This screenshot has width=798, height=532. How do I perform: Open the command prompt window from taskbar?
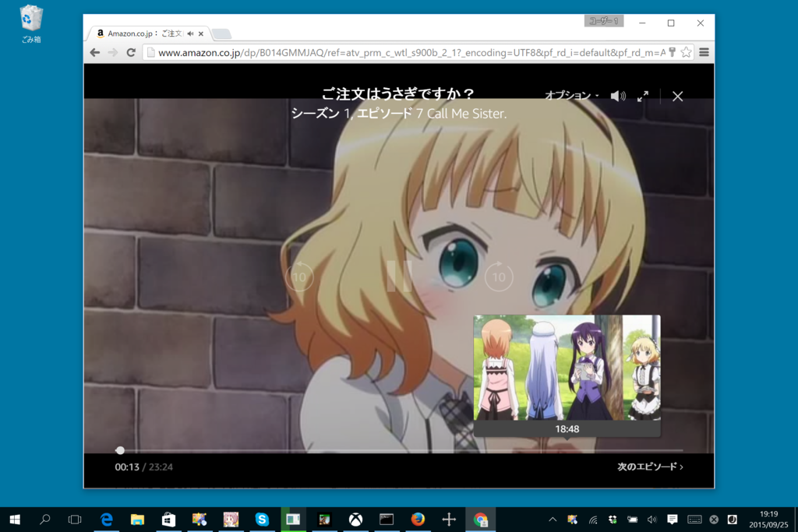(387, 520)
